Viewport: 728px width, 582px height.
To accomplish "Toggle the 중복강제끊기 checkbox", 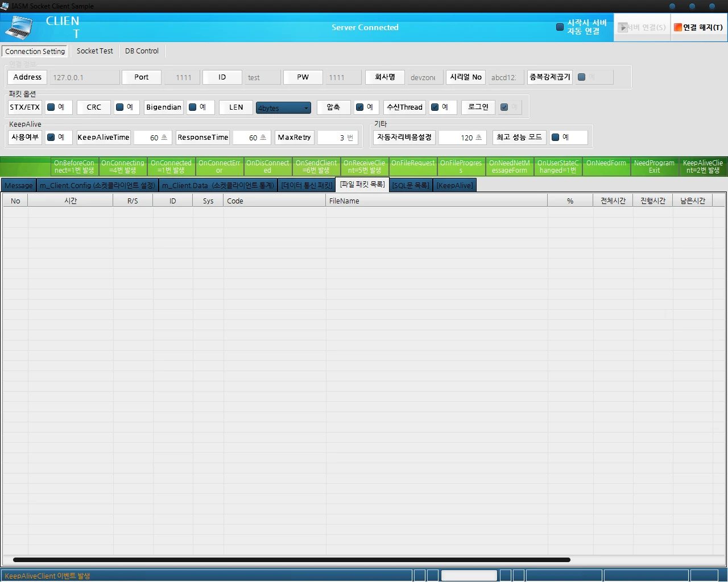I will click(x=581, y=77).
